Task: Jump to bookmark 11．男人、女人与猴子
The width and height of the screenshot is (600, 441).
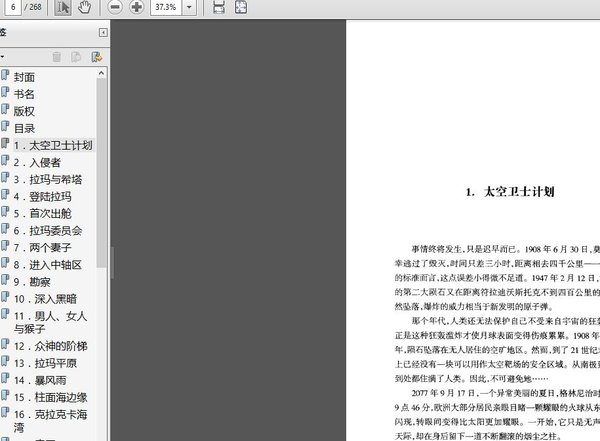Action: (x=51, y=322)
